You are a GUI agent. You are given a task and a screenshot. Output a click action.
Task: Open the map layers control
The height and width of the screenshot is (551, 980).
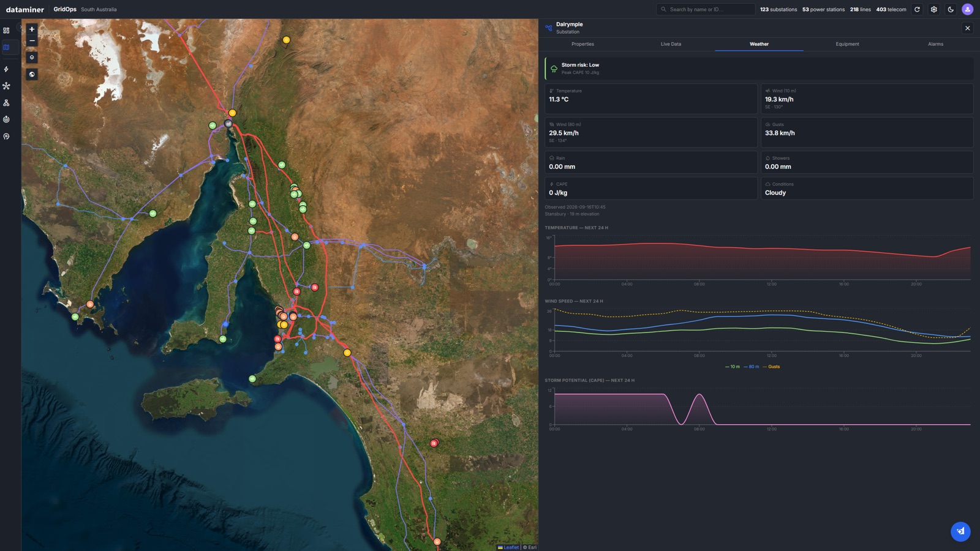[32, 58]
